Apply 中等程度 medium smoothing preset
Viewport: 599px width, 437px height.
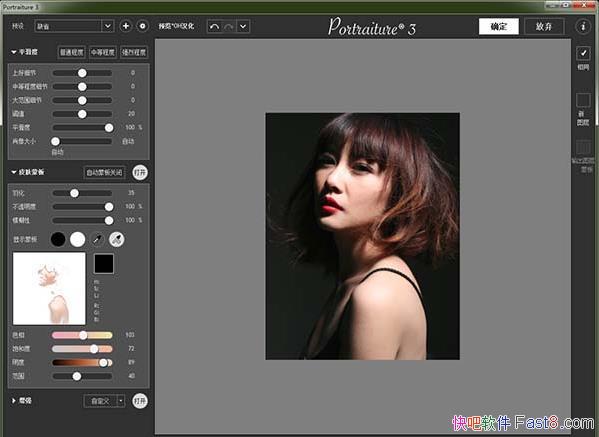point(103,52)
